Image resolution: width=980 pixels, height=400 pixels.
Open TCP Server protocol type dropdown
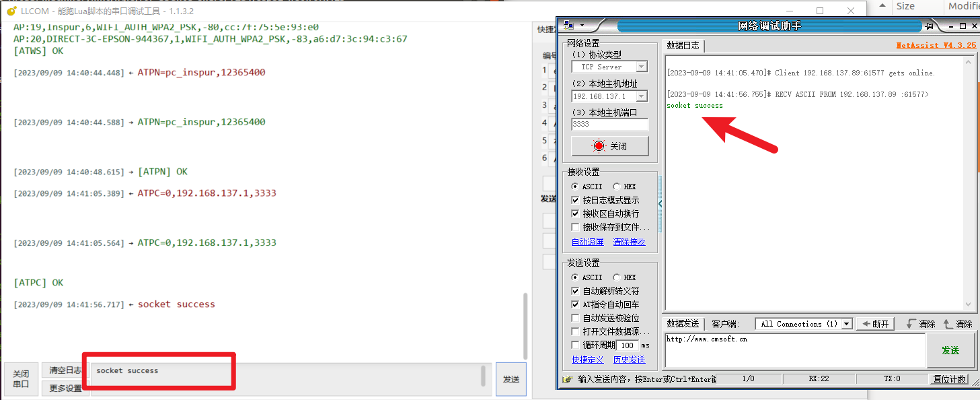coord(642,67)
